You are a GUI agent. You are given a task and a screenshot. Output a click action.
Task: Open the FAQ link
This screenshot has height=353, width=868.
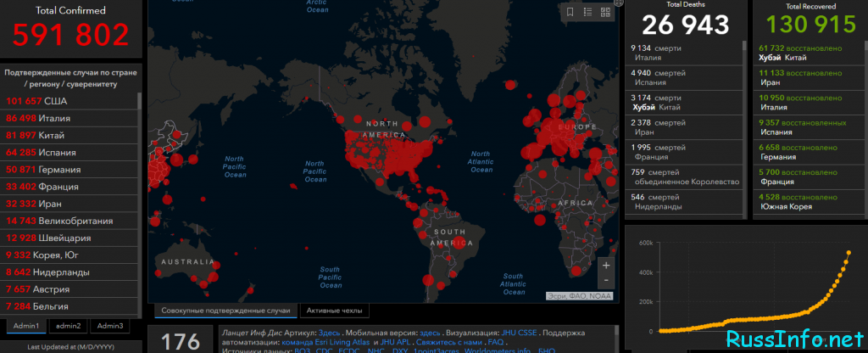[x=495, y=343]
